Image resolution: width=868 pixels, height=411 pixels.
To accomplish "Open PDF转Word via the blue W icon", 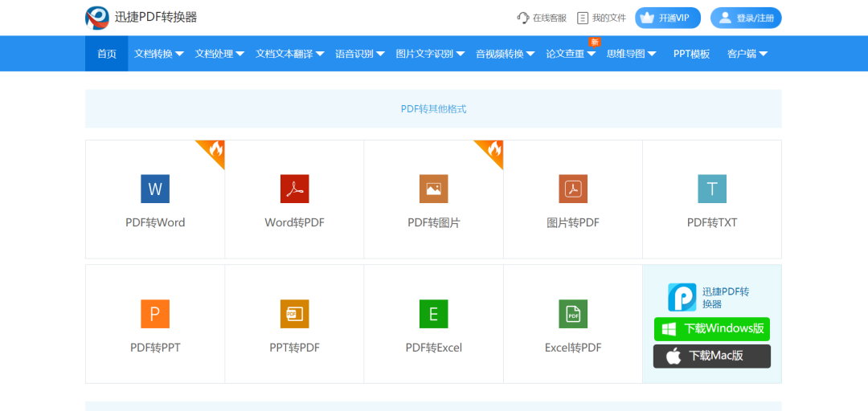I will pos(155,189).
